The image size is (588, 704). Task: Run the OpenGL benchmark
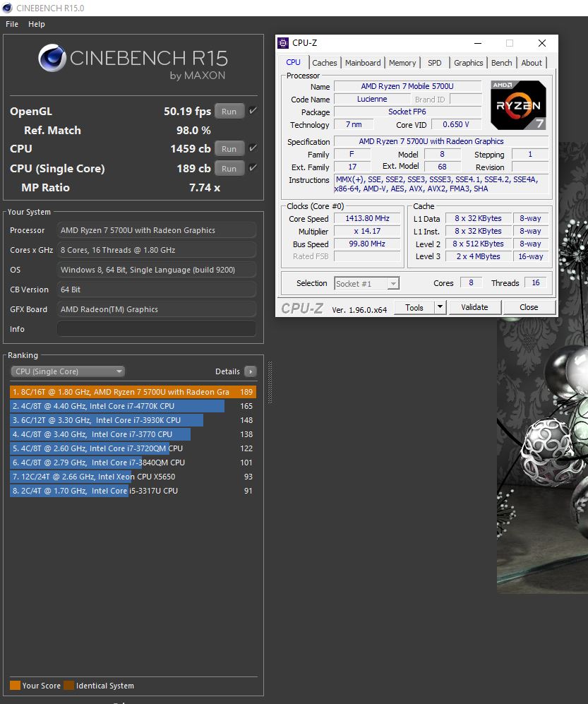click(229, 112)
